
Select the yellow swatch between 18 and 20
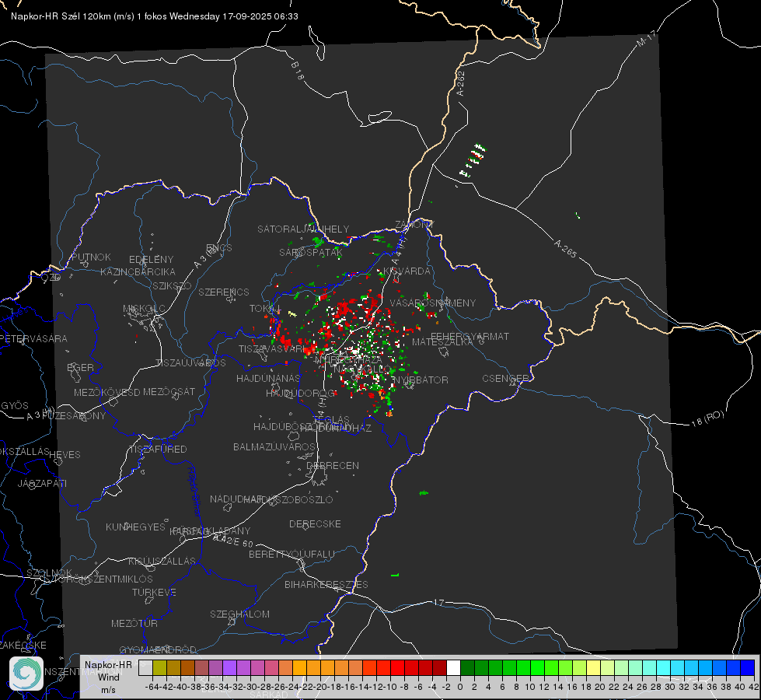(x=593, y=667)
